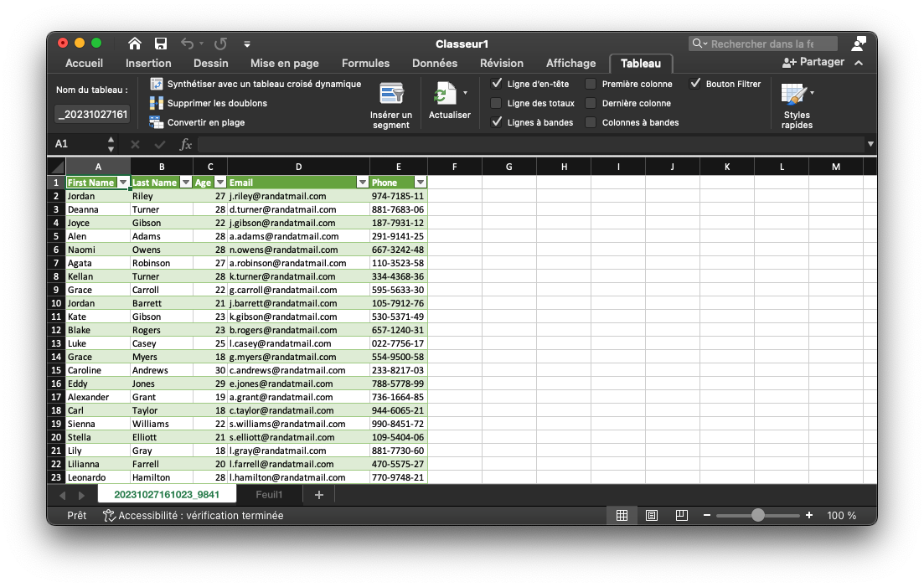Click the Styles rapides icon
The width and height of the screenshot is (924, 587).
coord(793,94)
